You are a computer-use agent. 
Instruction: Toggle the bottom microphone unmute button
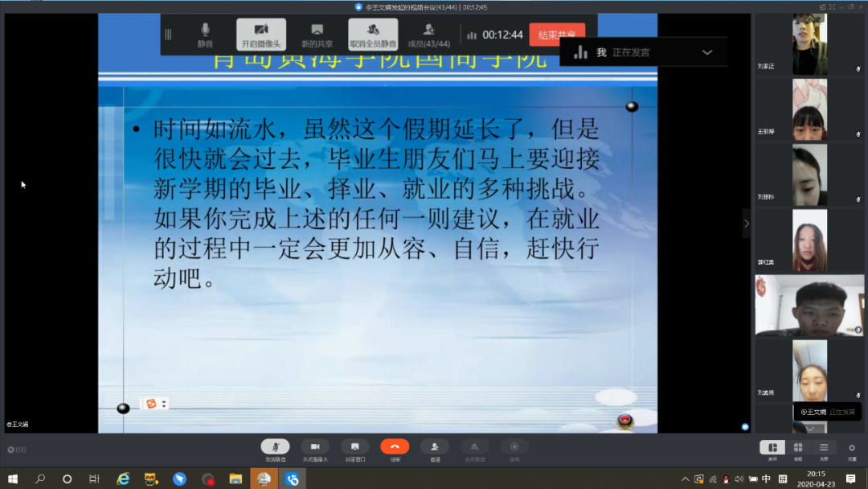coord(275,447)
